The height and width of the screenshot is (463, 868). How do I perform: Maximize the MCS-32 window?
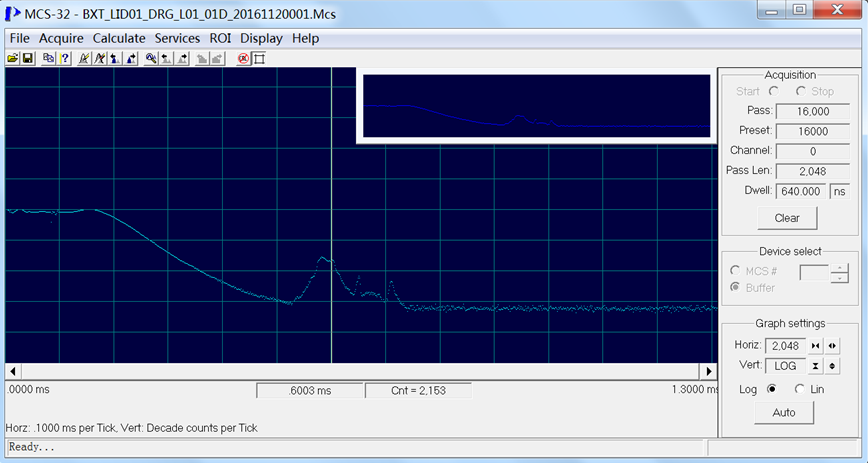click(x=799, y=10)
